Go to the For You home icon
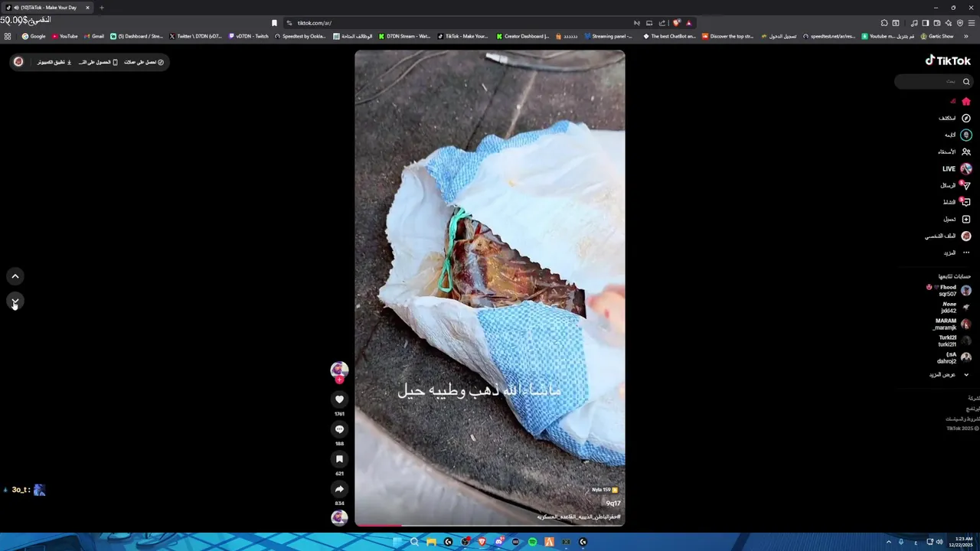The width and height of the screenshot is (980, 551). coord(966,101)
